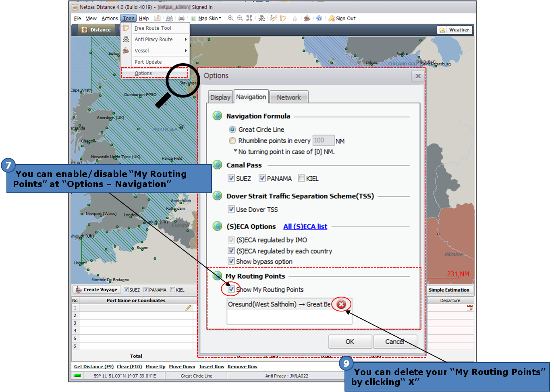Click Clear (F10) link
Viewport: 554px width, 392px height.
pos(129,367)
